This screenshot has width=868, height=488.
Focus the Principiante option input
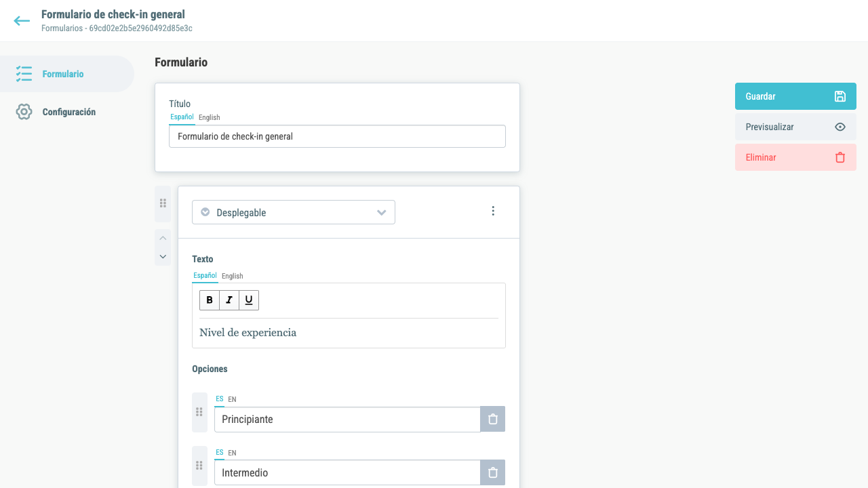pyautogui.click(x=347, y=420)
